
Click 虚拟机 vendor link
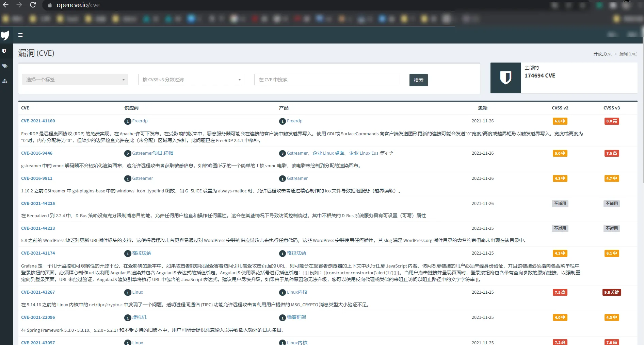(139, 317)
